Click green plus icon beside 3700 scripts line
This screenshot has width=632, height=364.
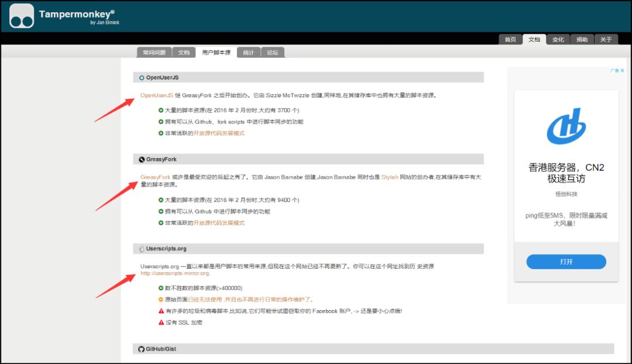[161, 110]
